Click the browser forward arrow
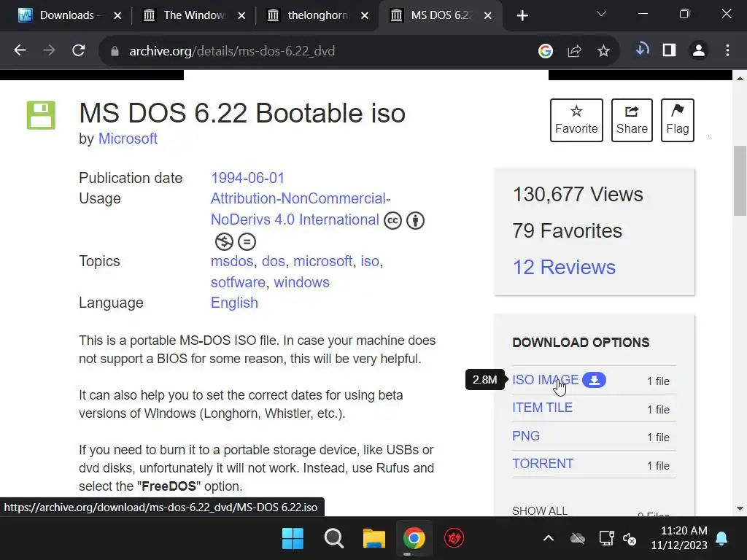The width and height of the screenshot is (747, 560). [49, 50]
